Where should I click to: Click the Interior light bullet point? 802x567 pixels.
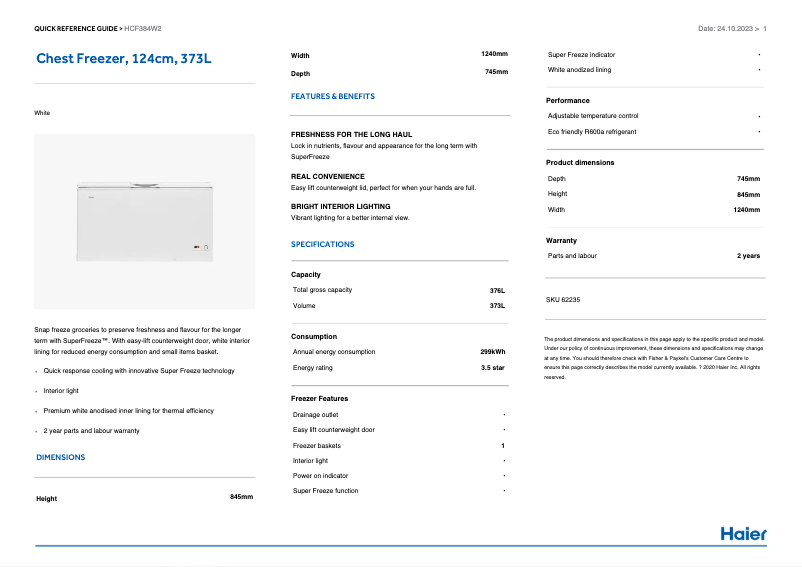pos(61,391)
